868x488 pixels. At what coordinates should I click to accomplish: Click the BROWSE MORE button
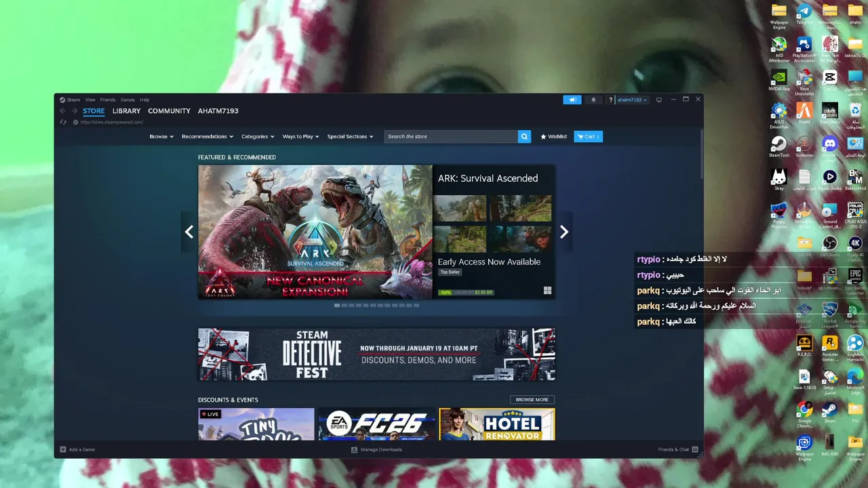pos(532,399)
